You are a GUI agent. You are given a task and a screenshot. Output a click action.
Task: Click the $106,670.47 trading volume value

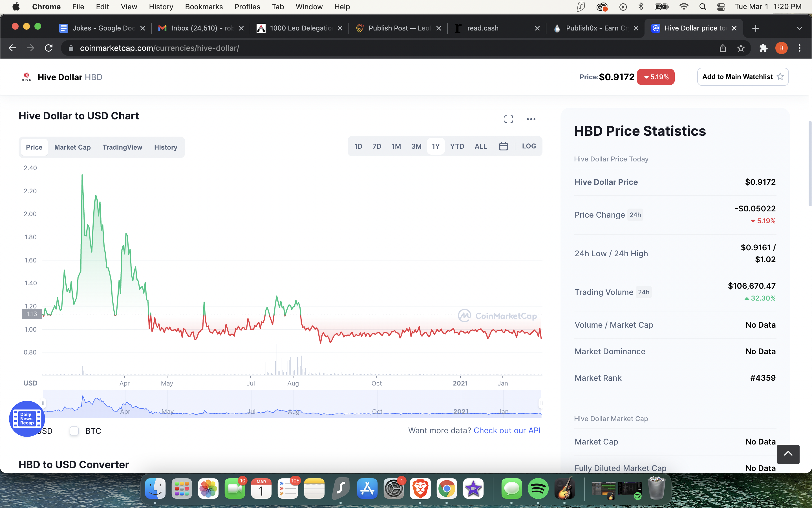pyautogui.click(x=752, y=286)
